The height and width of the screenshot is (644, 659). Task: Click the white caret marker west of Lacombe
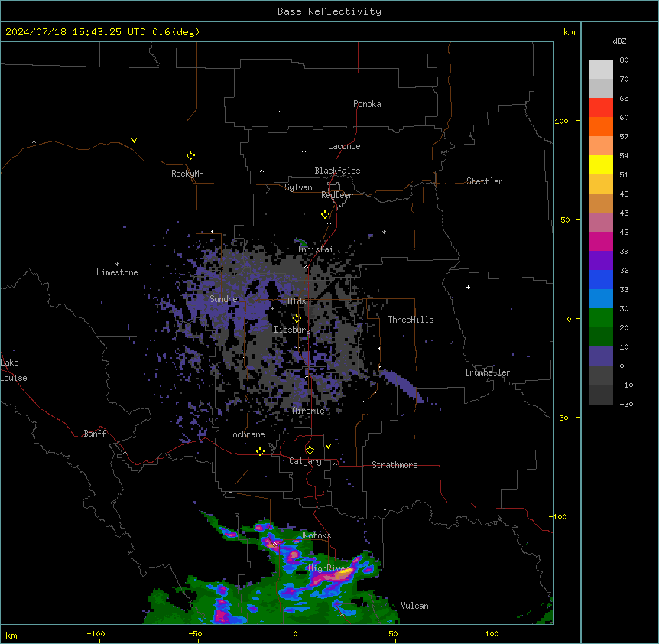(x=304, y=151)
